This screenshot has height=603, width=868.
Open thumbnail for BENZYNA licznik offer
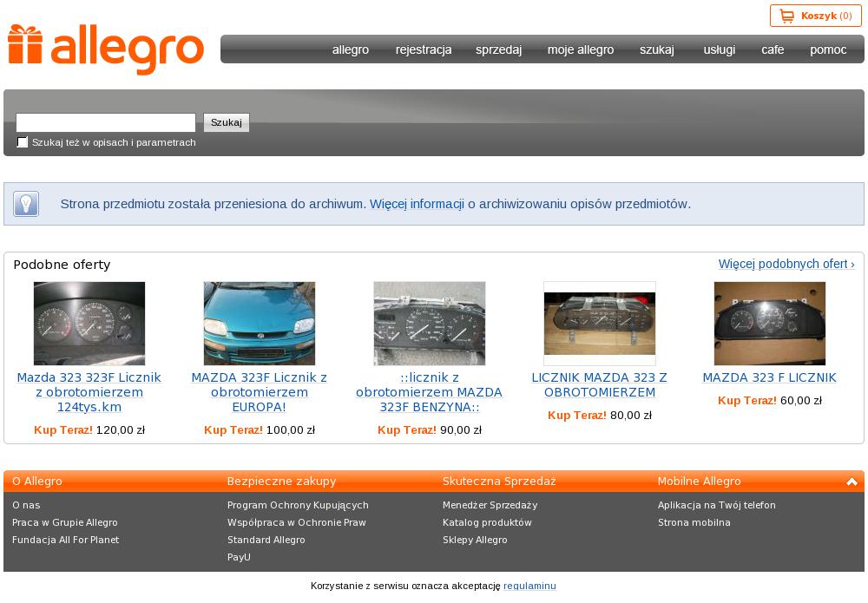(x=430, y=324)
